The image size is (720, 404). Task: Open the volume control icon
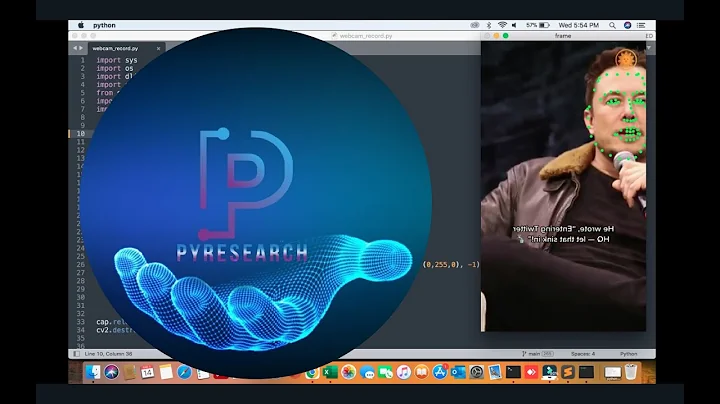[x=514, y=25]
